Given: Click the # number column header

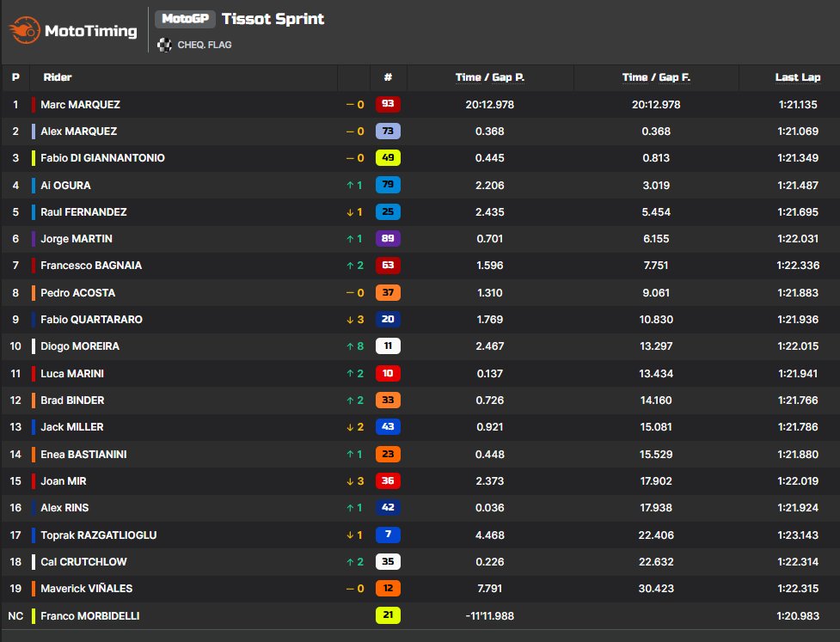Looking at the screenshot, I should (388, 77).
